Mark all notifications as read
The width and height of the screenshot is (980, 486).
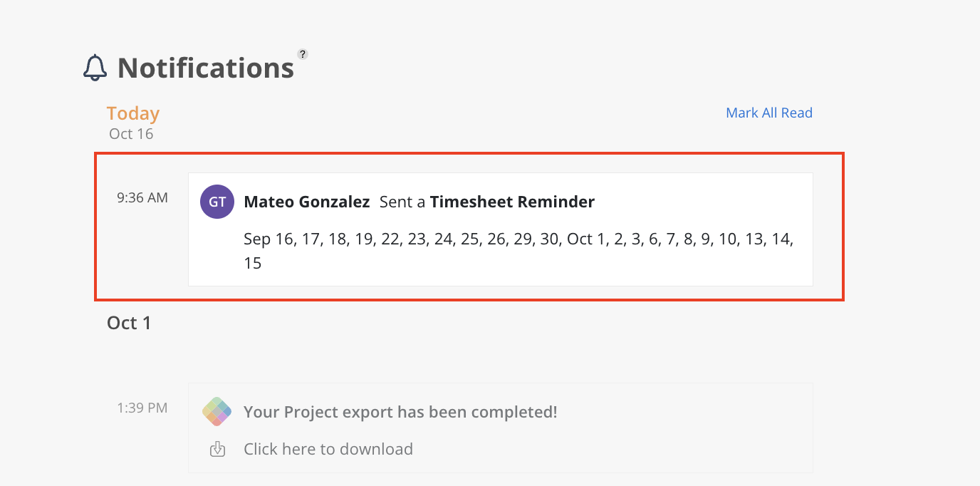[x=768, y=113]
